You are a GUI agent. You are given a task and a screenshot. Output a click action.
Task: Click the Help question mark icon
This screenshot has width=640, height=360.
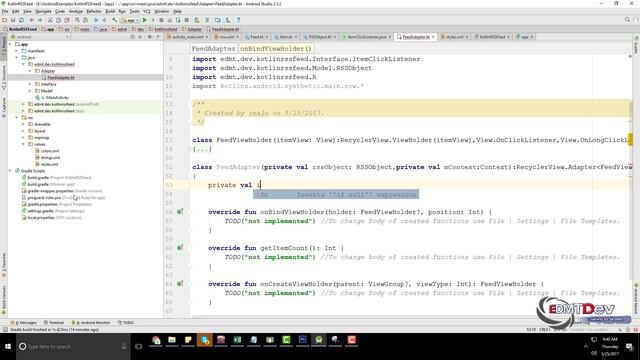click(x=238, y=20)
